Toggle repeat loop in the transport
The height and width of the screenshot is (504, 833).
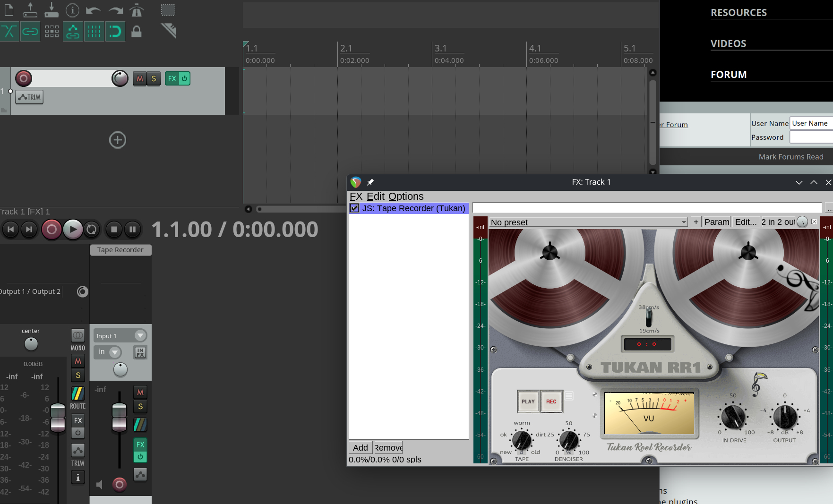(92, 230)
